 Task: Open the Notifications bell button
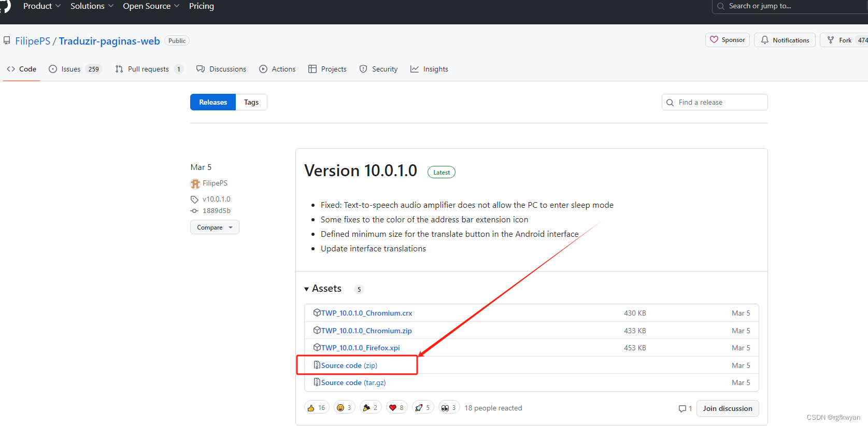pos(785,40)
